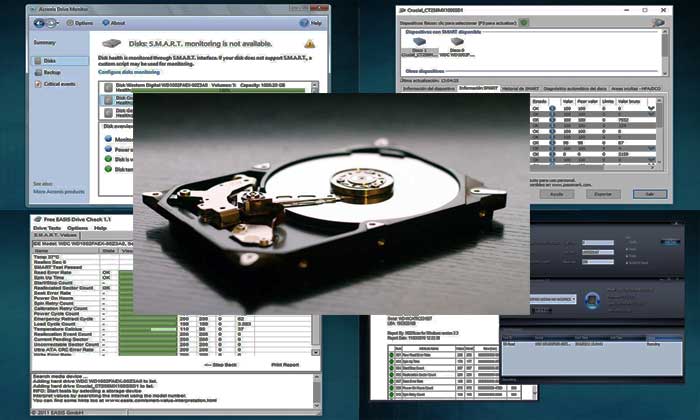Screen dimensions: 700x420
Task: Click the Salir button
Action: [650, 194]
